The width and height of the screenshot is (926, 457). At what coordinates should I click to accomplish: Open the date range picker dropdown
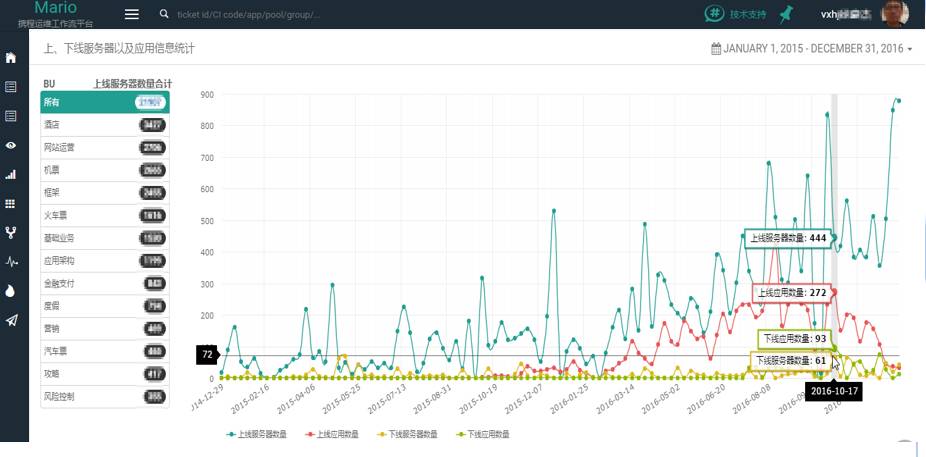click(812, 48)
